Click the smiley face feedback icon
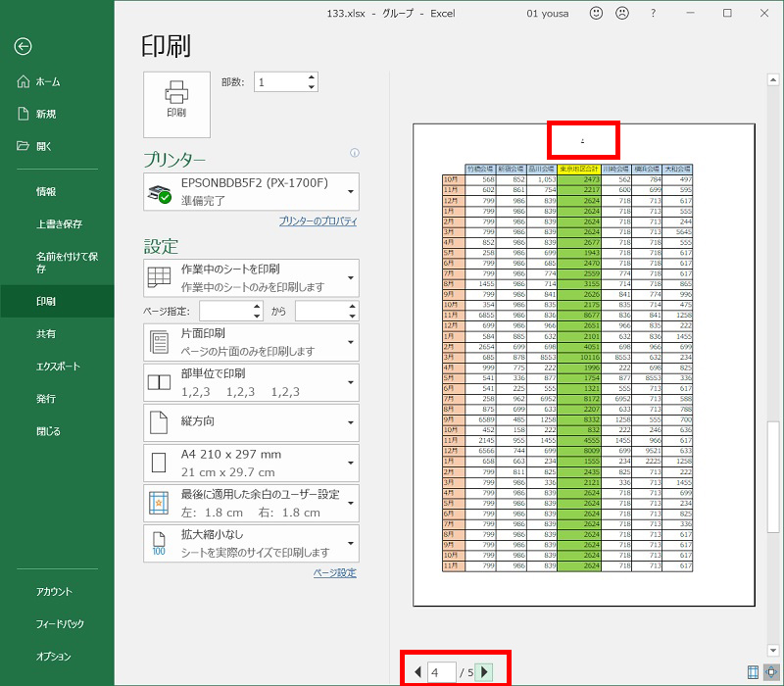Screen dimensions: 784x686 pos(596,13)
